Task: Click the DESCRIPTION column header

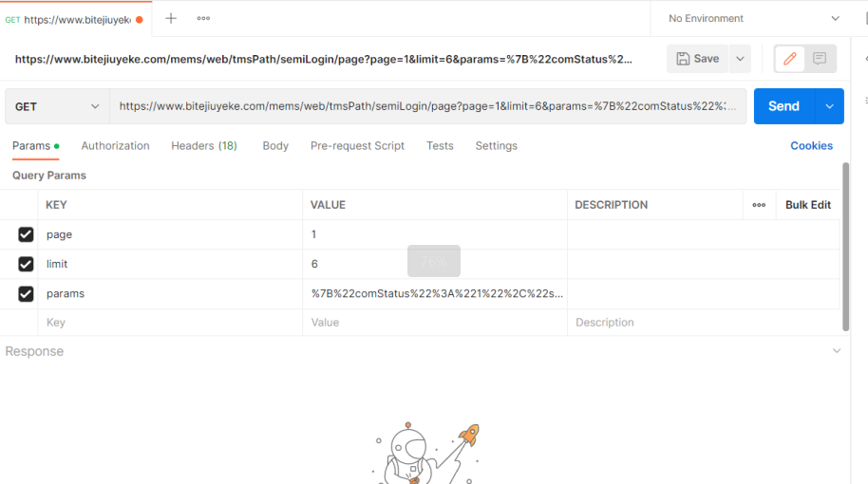Action: coord(655,205)
